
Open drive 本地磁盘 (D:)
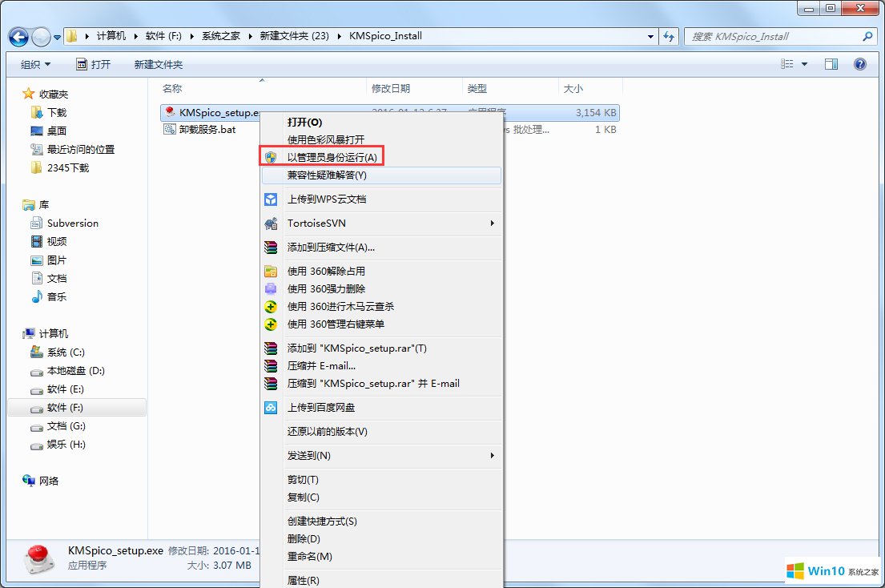(68, 371)
